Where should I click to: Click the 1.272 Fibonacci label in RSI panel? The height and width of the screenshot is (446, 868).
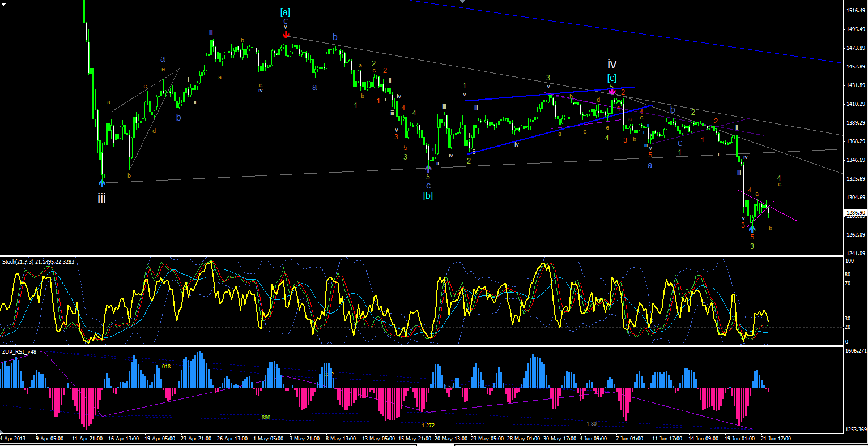pyautogui.click(x=428, y=425)
